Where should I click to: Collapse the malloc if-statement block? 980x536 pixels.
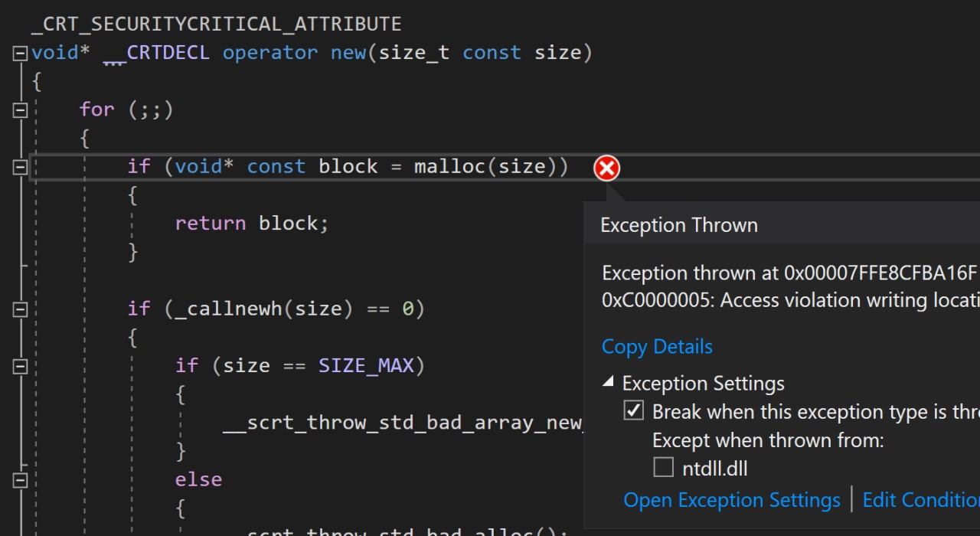click(x=21, y=167)
